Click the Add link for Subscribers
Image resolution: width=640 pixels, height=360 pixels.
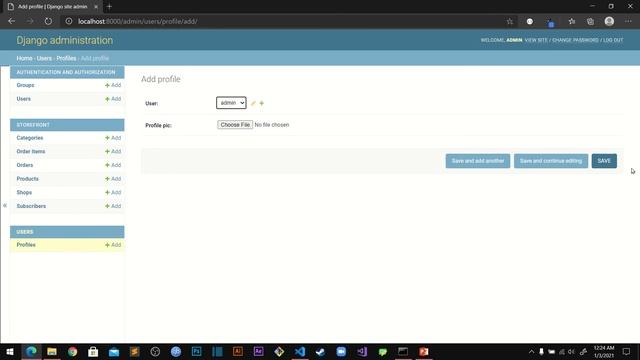113,206
